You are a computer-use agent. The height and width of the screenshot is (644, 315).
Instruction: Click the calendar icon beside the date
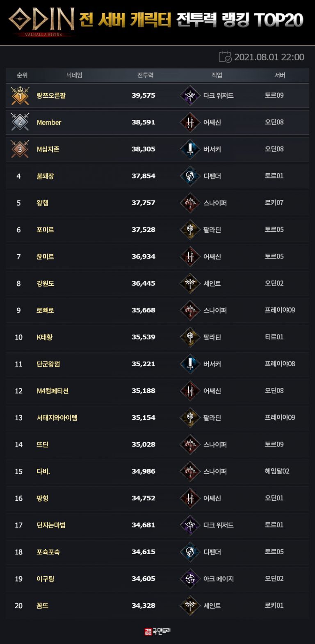(225, 57)
